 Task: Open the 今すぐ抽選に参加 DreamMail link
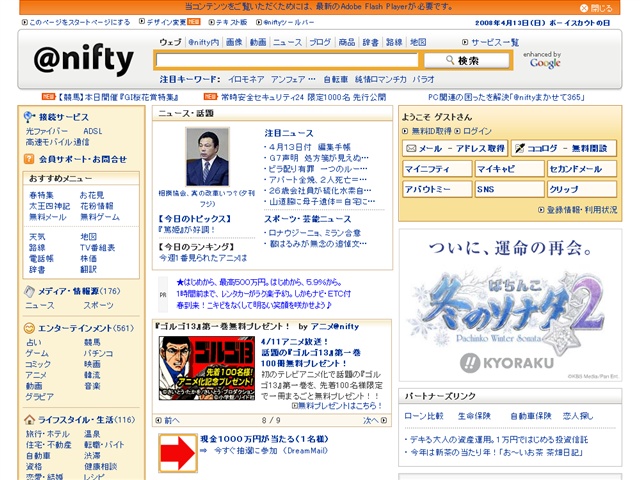click(271, 451)
